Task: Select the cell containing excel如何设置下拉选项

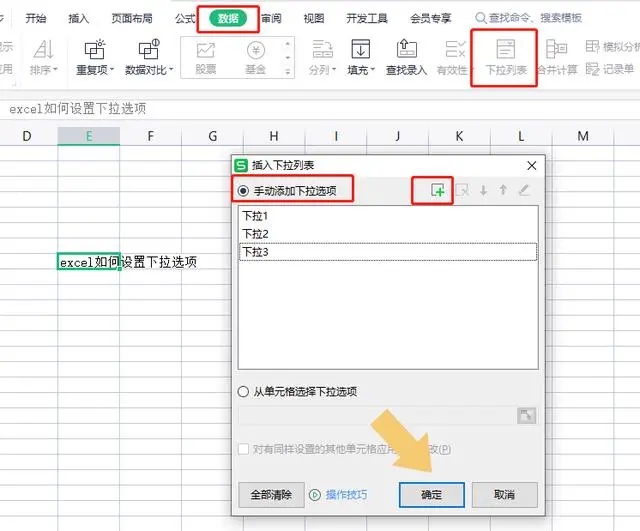Action: tap(88, 262)
